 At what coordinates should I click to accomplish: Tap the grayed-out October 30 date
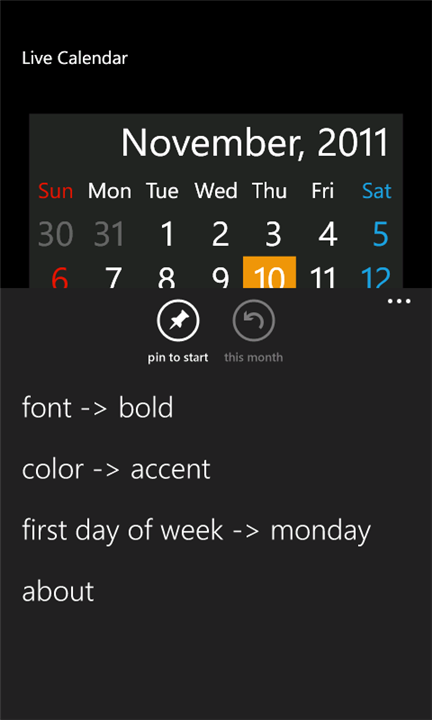click(x=56, y=234)
